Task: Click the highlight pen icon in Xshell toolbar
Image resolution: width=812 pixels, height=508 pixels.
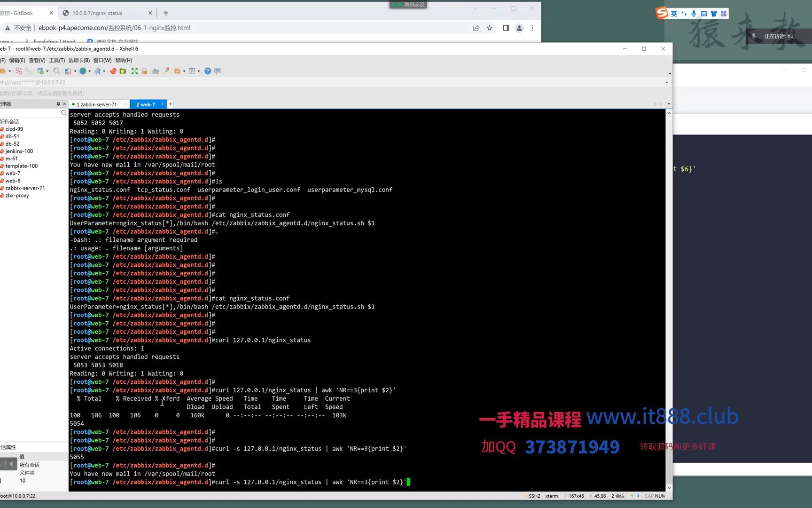Action: [166, 71]
